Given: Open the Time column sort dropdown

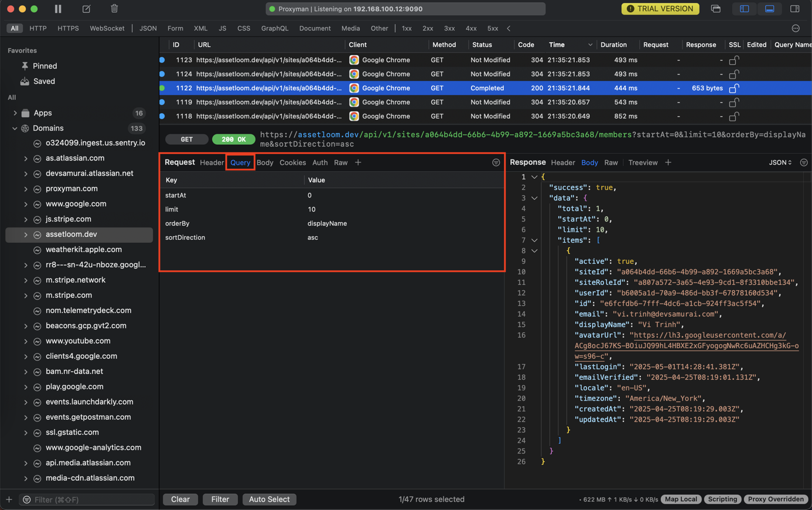Looking at the screenshot, I should tap(590, 45).
